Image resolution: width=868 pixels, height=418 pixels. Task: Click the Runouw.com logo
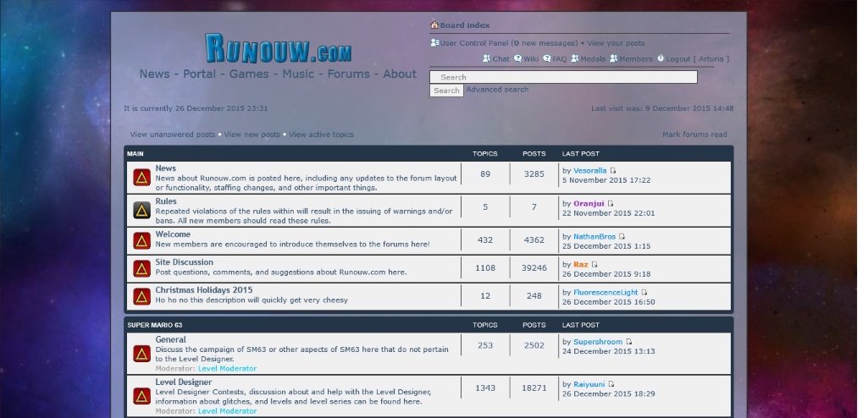tap(278, 49)
